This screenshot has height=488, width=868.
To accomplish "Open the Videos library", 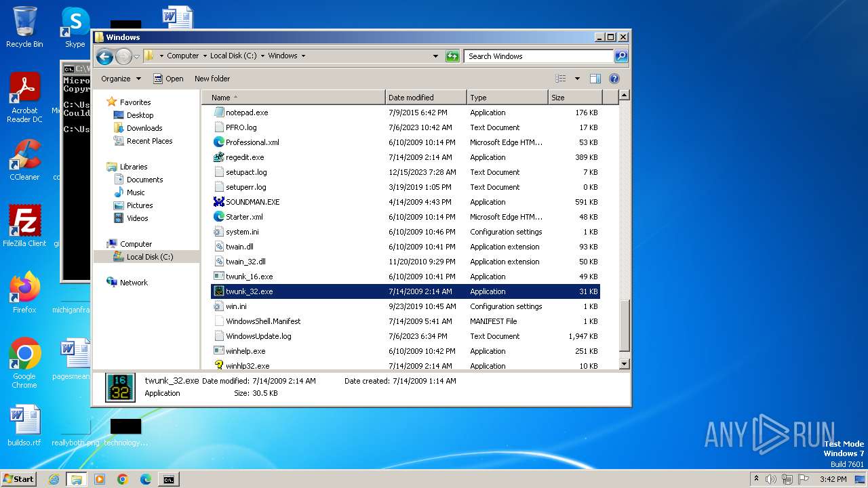I will pos(137,218).
